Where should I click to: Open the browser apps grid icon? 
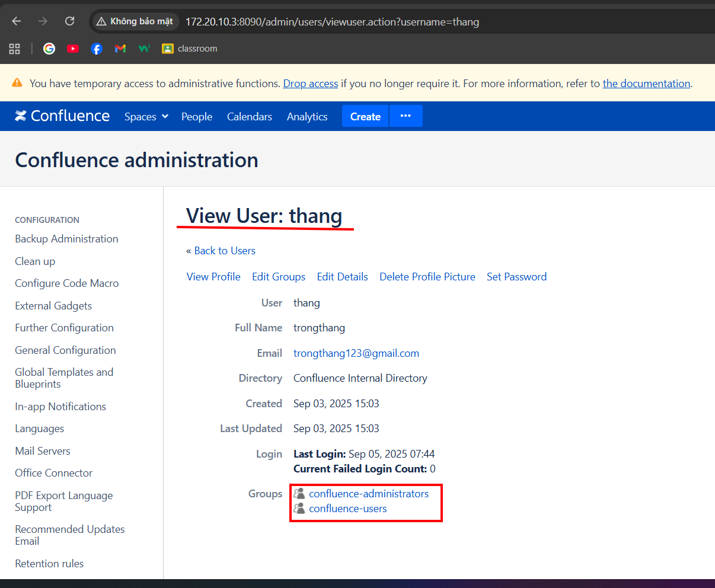[x=15, y=49]
